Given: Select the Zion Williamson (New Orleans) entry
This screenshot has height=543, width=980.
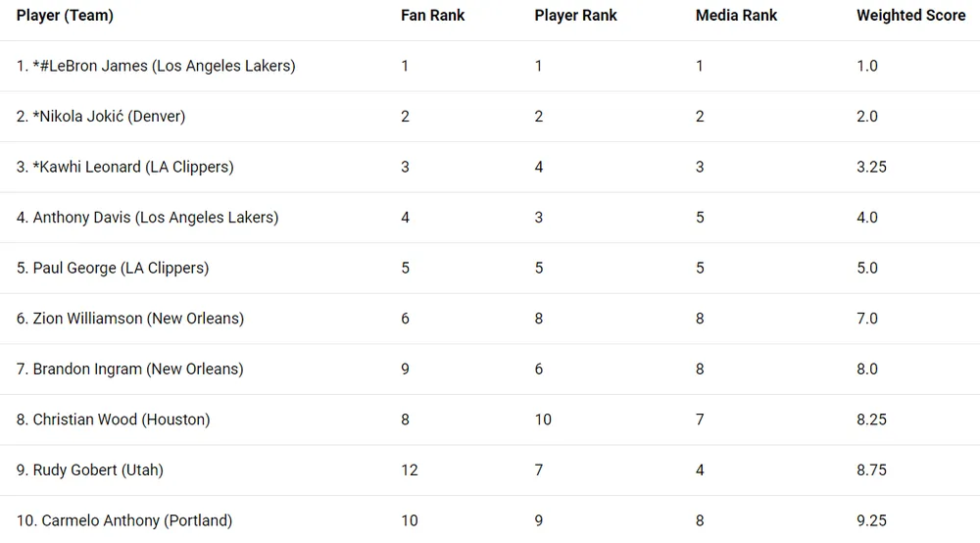Looking at the screenshot, I should tap(130, 319).
